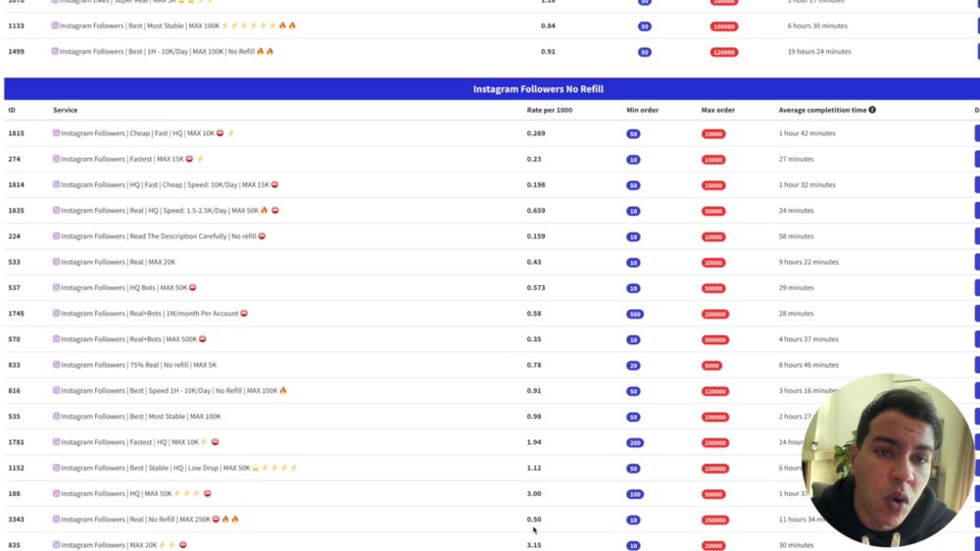Click Instagram icon in service row 570
This screenshot has width=980, height=551.
coord(56,339)
